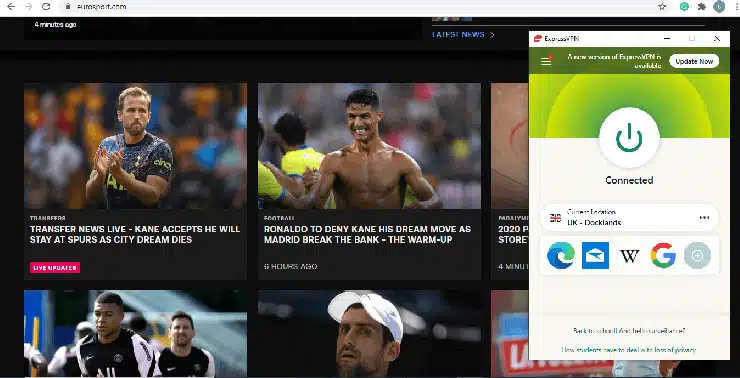Click the new version available notice
This screenshot has width=740, height=378.
tap(614, 61)
